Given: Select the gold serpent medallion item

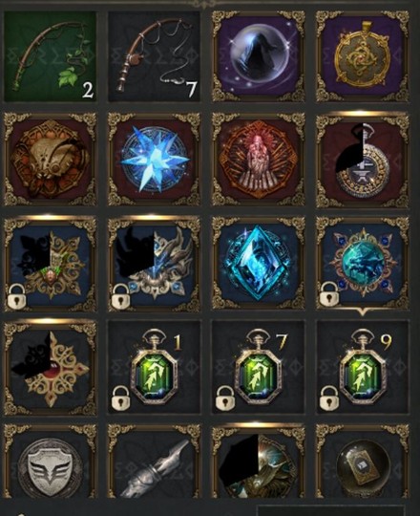Looking at the screenshot, I should click(x=363, y=56).
